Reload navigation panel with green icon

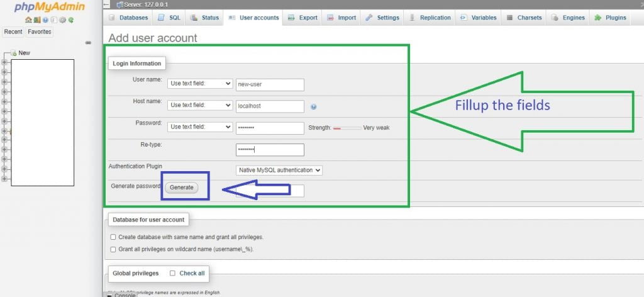(x=71, y=20)
